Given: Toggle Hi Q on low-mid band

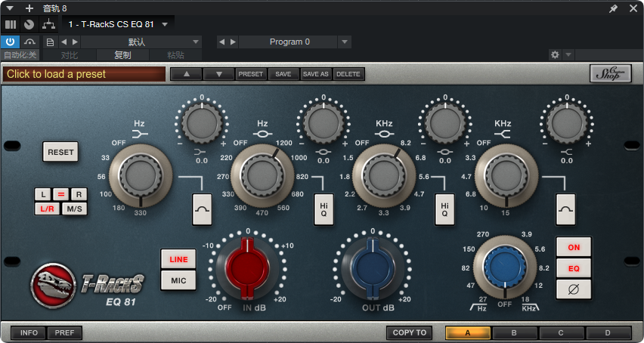Looking at the screenshot, I should [x=324, y=209].
